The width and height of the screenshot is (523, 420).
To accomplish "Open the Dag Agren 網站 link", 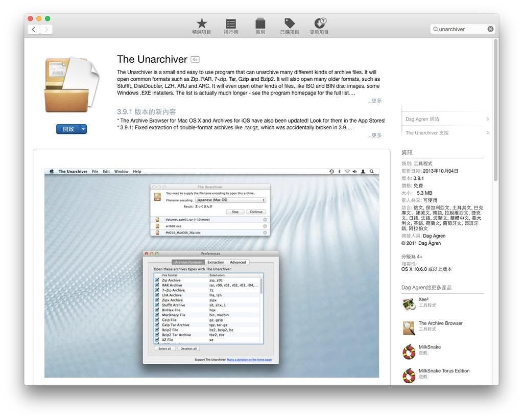I will 422,119.
